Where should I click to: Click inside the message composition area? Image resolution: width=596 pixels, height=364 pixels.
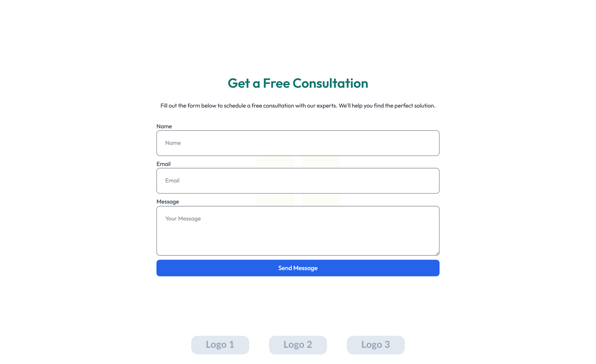click(298, 231)
